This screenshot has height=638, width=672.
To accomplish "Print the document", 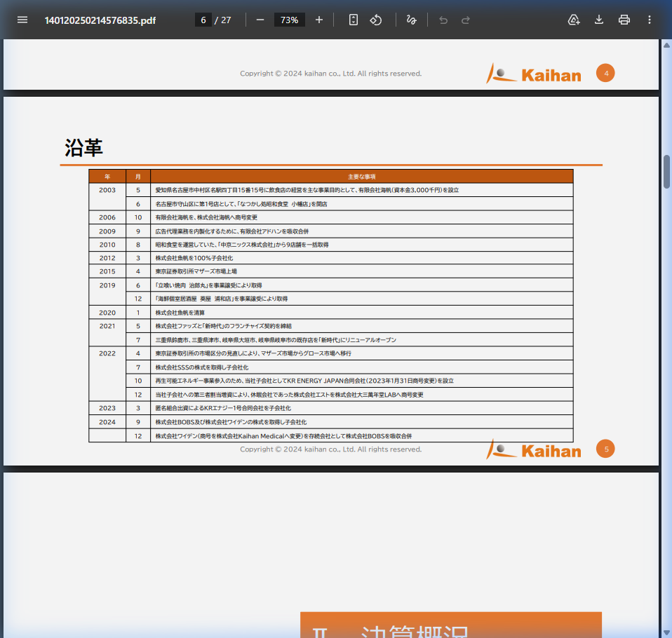I will click(624, 20).
